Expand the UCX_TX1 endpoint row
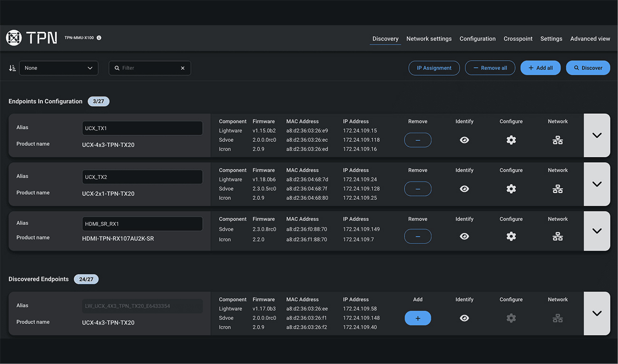Viewport: 618px width, 364px height. [597, 135]
